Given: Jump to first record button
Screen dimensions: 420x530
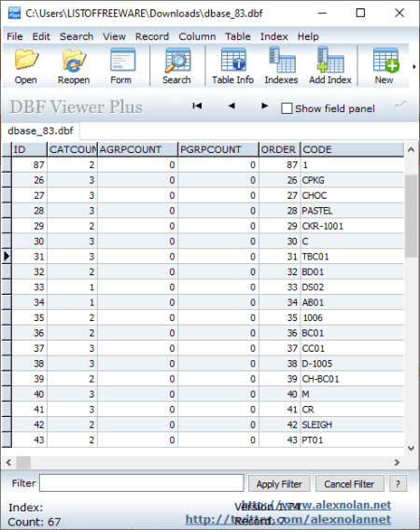Looking at the screenshot, I should [197, 106].
